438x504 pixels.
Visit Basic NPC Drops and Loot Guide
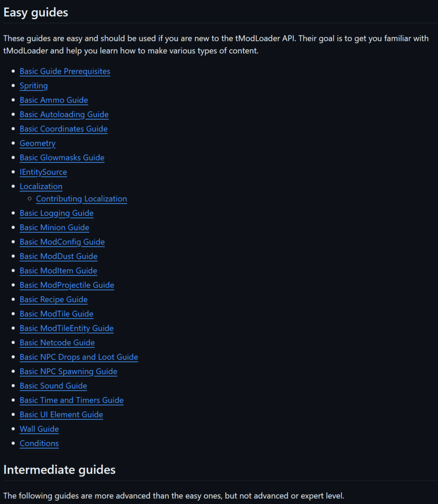pos(79,357)
